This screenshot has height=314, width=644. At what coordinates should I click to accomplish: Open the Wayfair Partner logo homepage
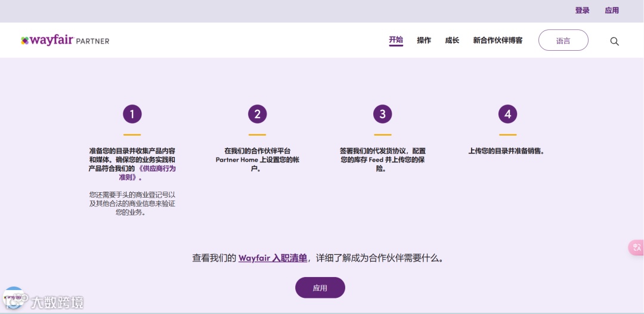pos(66,40)
